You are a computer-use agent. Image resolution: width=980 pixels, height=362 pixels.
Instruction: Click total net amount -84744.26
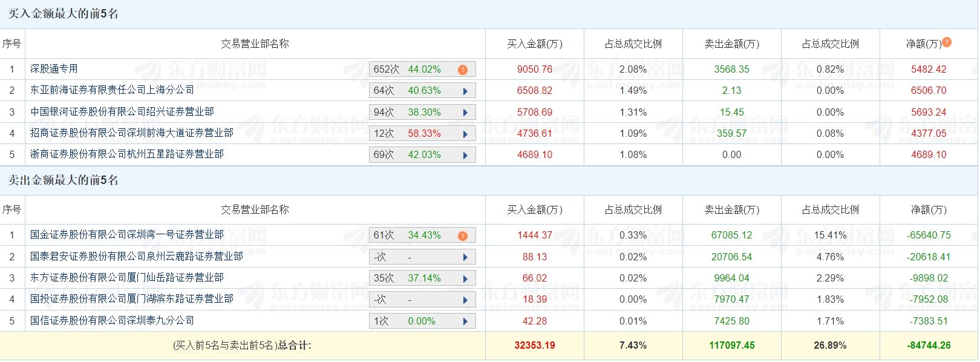929,345
